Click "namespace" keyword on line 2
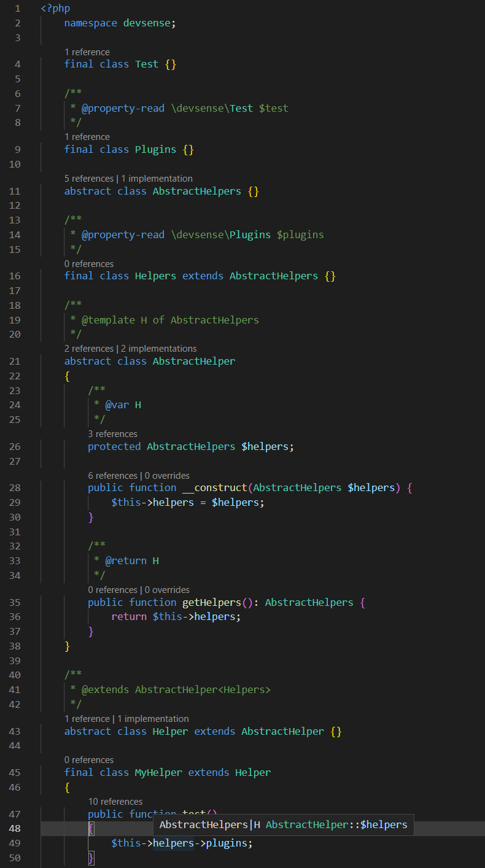The width and height of the screenshot is (485, 868). [x=91, y=23]
